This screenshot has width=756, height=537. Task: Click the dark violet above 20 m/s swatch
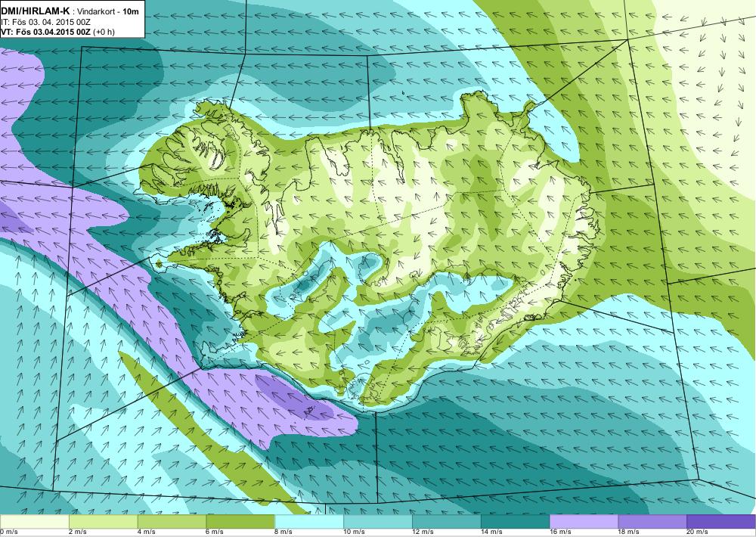click(x=721, y=522)
